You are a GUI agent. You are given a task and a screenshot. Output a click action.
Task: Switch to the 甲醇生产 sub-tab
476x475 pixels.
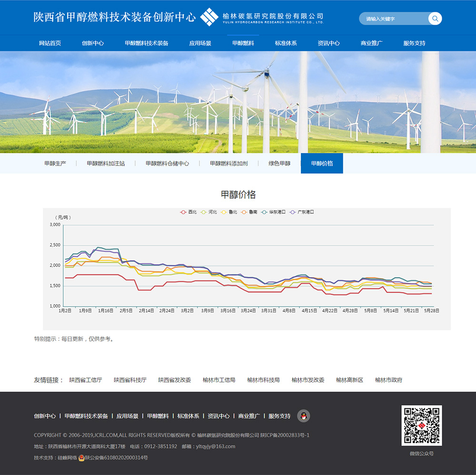coord(55,163)
